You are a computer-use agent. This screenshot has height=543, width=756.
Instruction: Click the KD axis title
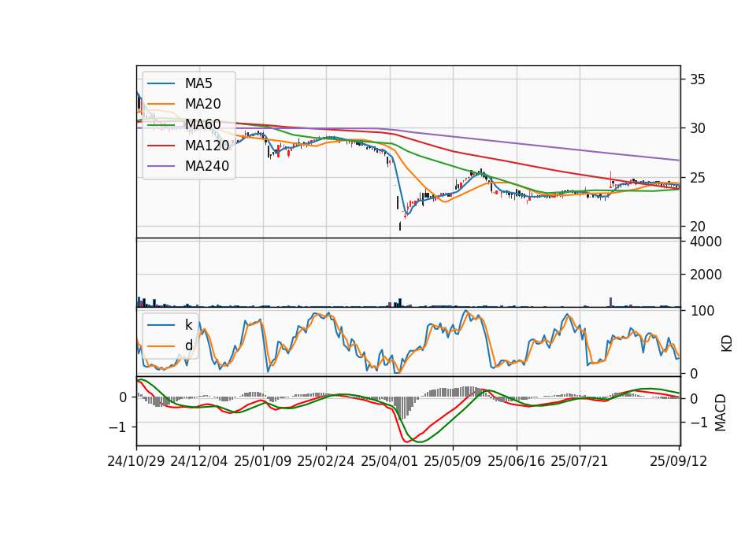[727, 343]
